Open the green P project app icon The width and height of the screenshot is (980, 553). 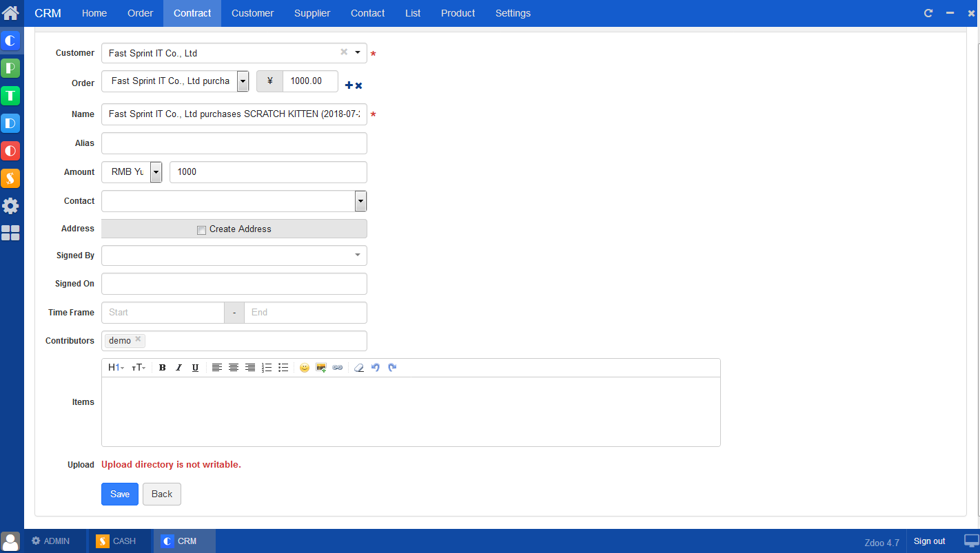click(10, 68)
